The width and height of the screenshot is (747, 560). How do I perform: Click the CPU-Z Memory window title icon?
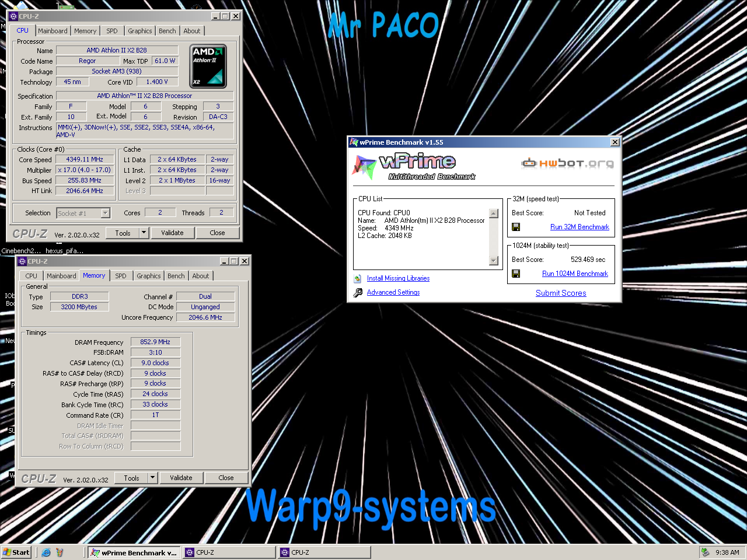(22, 261)
